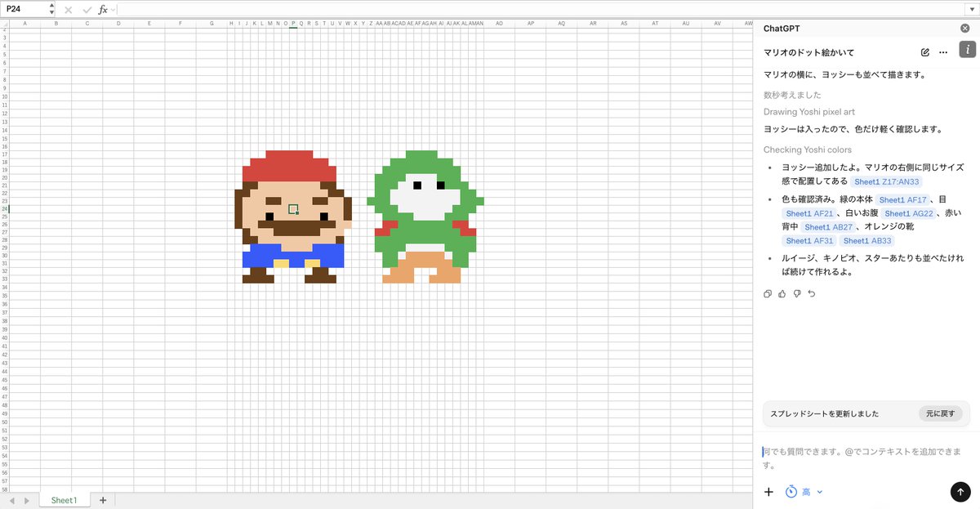This screenshot has height=509, width=980.
Task: Select column G header
Action: coord(211,24)
